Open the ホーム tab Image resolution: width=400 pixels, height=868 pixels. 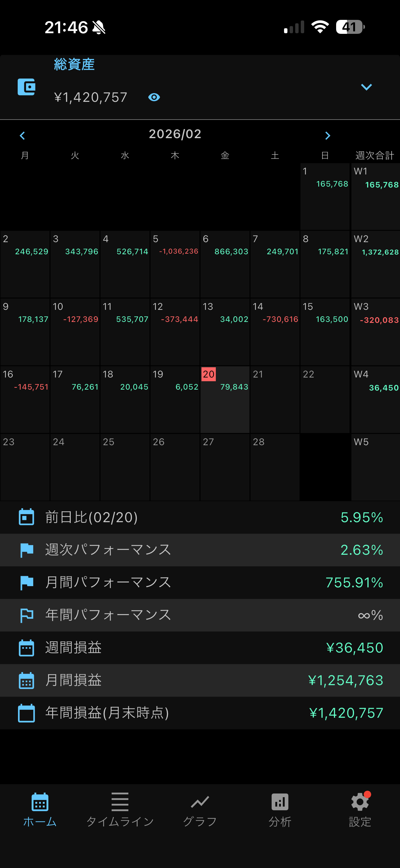(x=40, y=809)
